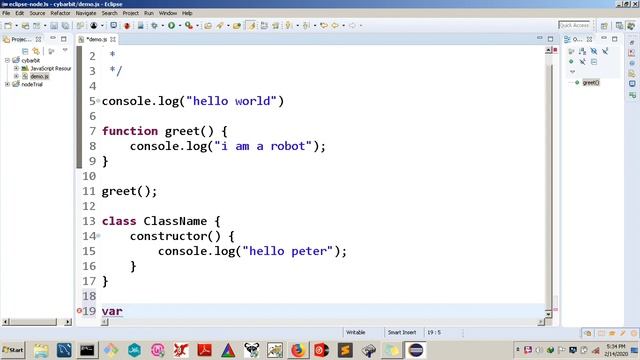Image resolution: width=640 pixels, height=360 pixels.
Task: Click the Project Explorer horizontal scrollbar right arrow
Action: 68,322
